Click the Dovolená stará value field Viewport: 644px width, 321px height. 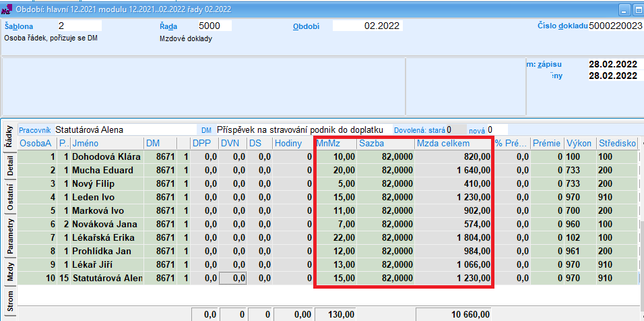click(x=456, y=130)
